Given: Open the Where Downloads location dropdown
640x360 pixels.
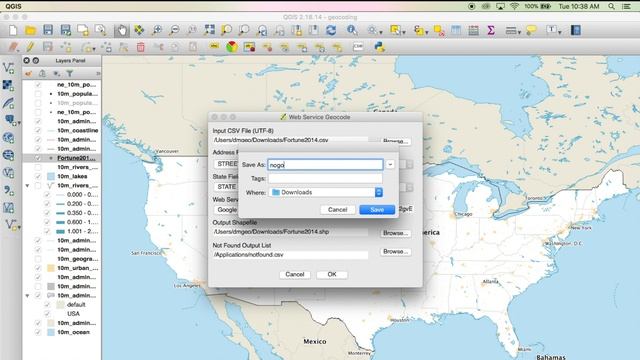Looking at the screenshot, I should [327, 192].
